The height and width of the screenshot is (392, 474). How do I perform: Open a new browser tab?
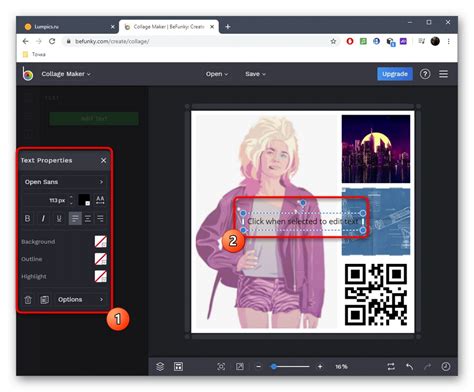tap(228, 27)
